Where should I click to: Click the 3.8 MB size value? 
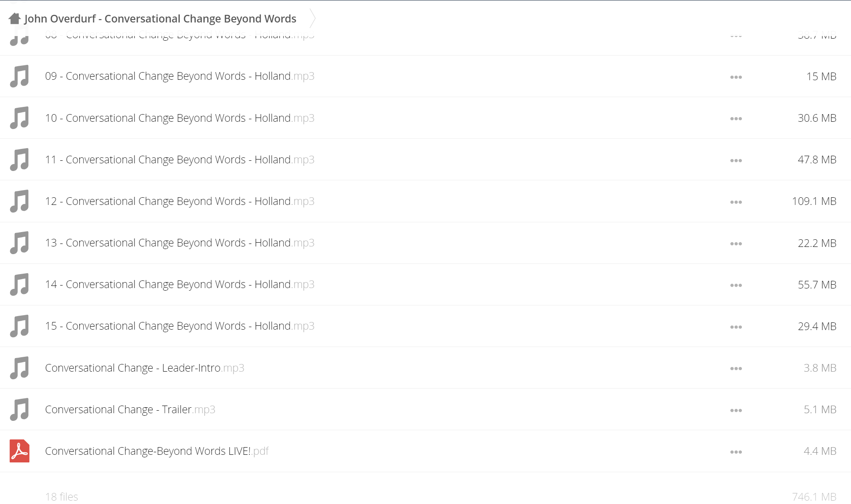pyautogui.click(x=820, y=368)
